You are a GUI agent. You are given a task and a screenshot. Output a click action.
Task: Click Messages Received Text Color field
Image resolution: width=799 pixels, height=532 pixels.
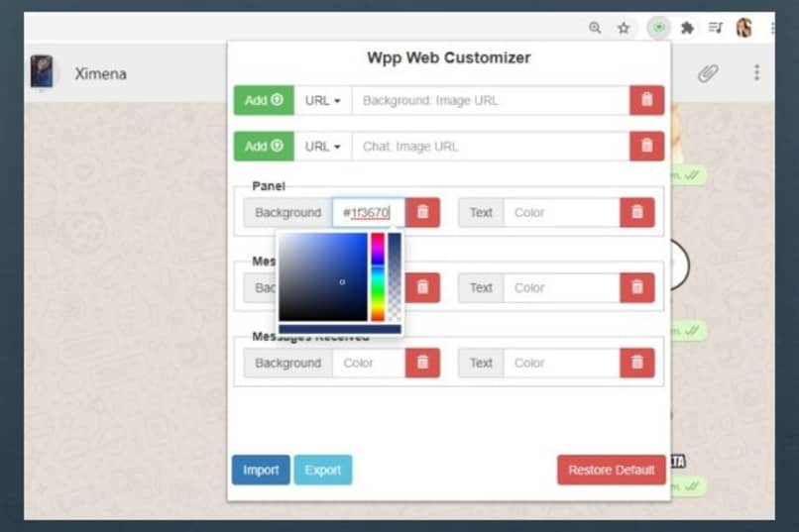click(x=561, y=363)
